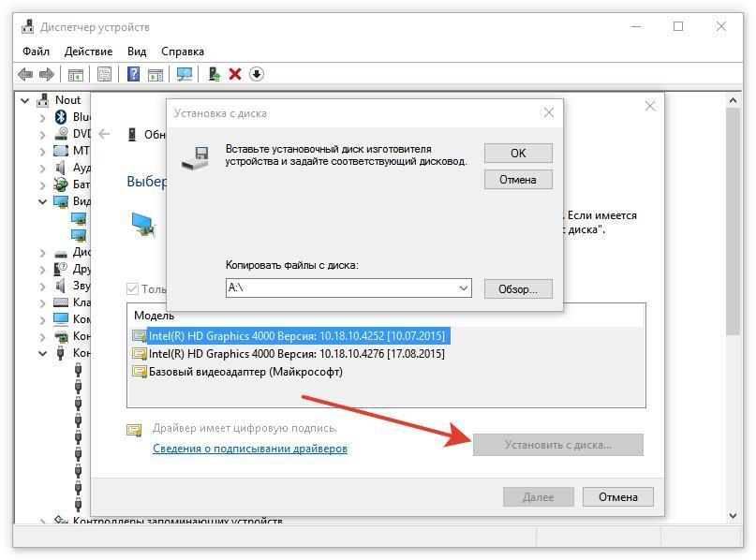The image size is (756, 560).
Task: Click the Device Manager scrollbar down arrow
Action: [733, 515]
